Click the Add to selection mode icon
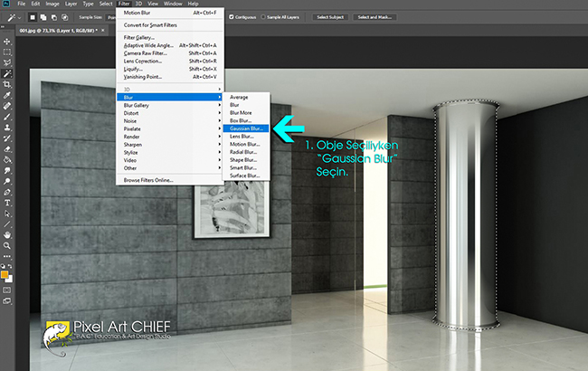588x371 pixels. click(x=43, y=17)
